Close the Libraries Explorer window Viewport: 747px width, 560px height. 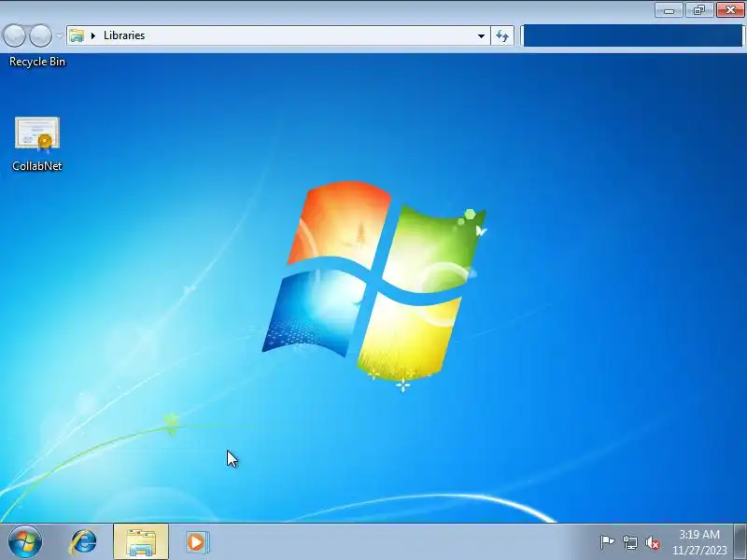[x=730, y=10]
